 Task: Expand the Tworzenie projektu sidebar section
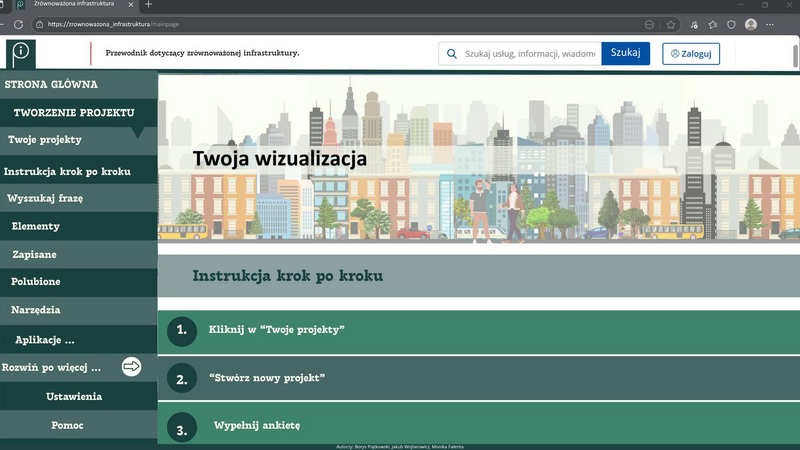pyautogui.click(x=73, y=113)
